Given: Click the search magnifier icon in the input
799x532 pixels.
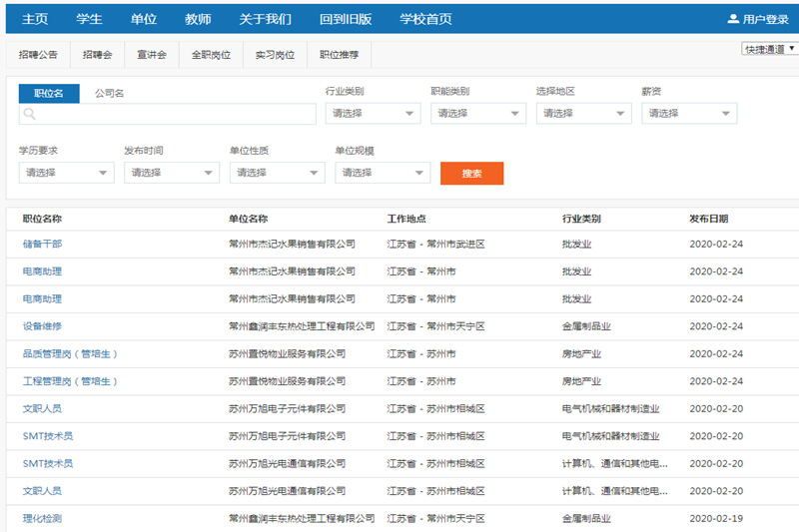Looking at the screenshot, I should pos(30,114).
